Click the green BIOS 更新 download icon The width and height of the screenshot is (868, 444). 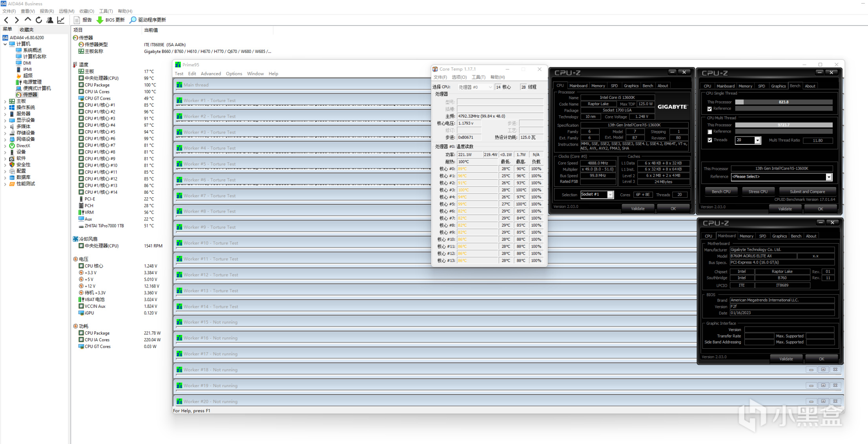pos(100,20)
